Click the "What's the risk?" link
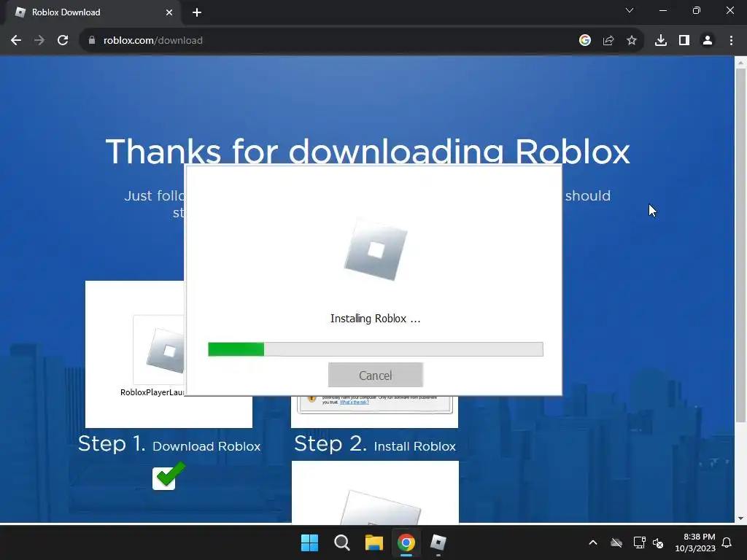The height and width of the screenshot is (560, 747). point(354,402)
